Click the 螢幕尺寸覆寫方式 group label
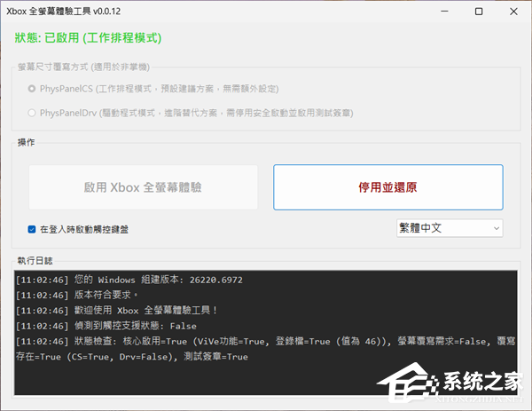 [83, 67]
